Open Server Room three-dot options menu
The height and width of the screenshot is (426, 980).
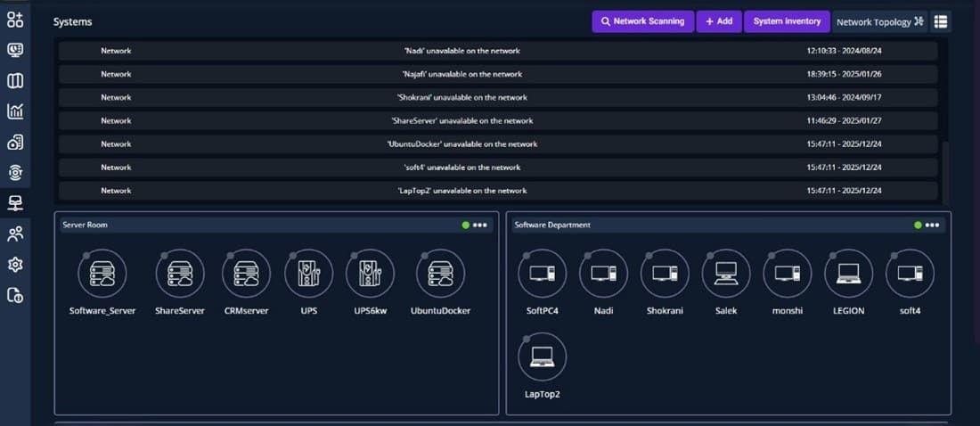480,225
